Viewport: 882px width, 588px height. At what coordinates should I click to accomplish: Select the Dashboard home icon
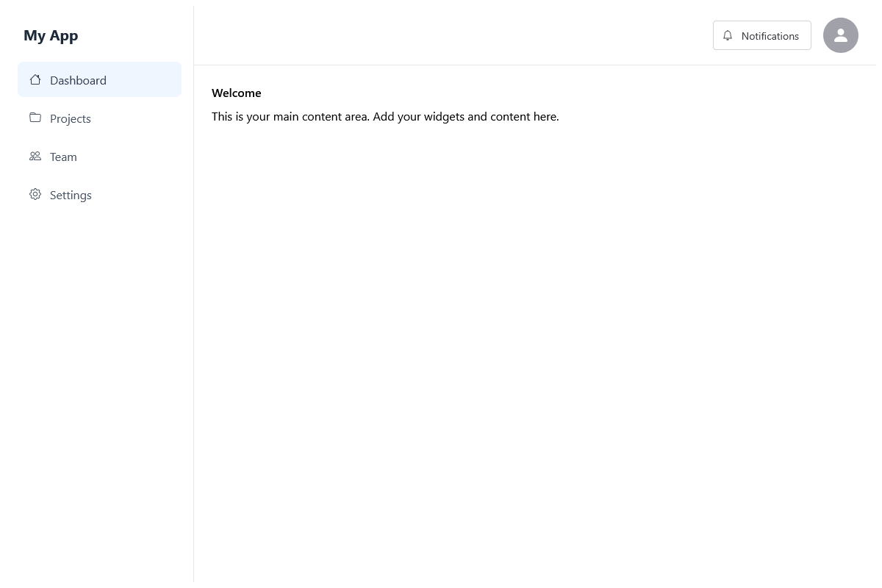coord(35,79)
